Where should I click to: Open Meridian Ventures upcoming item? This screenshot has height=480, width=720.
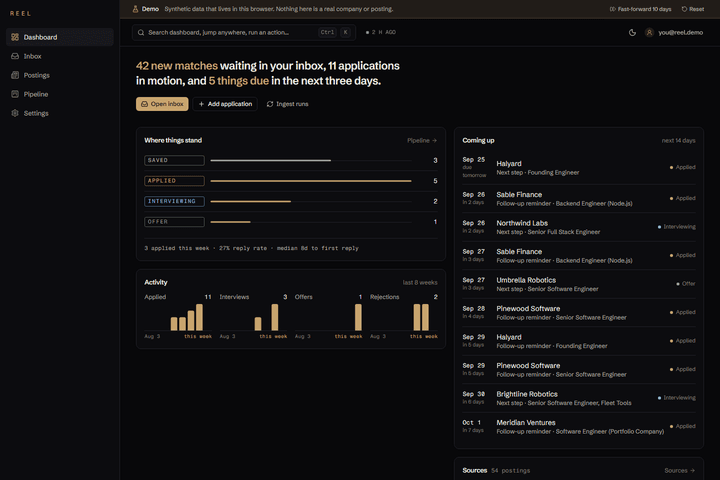(579, 427)
